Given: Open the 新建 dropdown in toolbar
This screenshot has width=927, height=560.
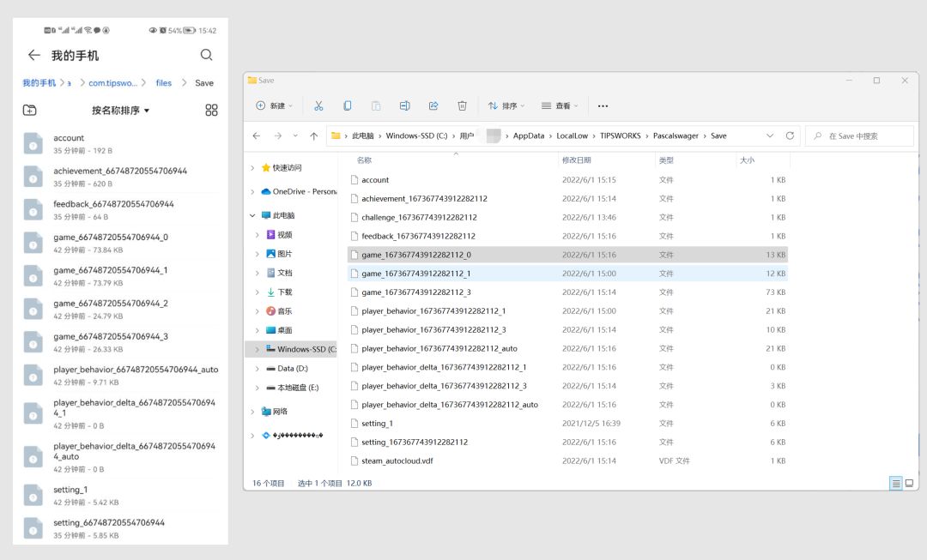Looking at the screenshot, I should pyautogui.click(x=274, y=105).
